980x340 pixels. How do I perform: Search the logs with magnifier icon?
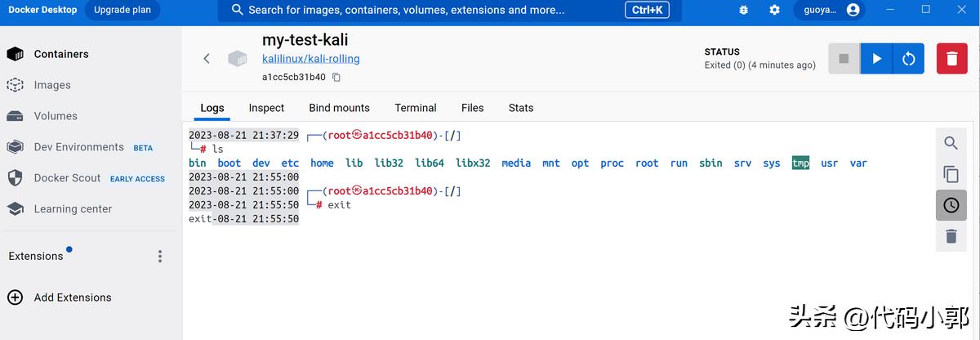tap(951, 143)
